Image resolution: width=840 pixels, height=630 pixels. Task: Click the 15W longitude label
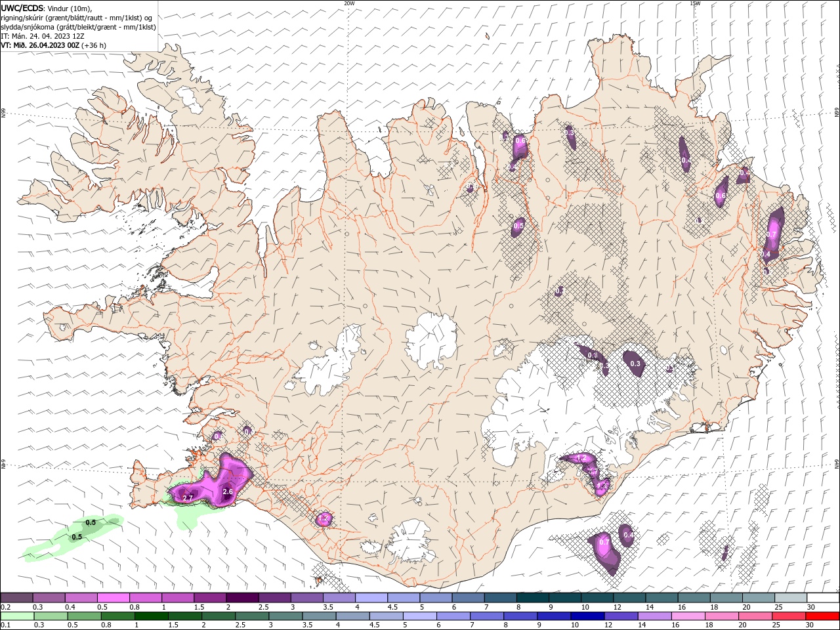(695, 3)
